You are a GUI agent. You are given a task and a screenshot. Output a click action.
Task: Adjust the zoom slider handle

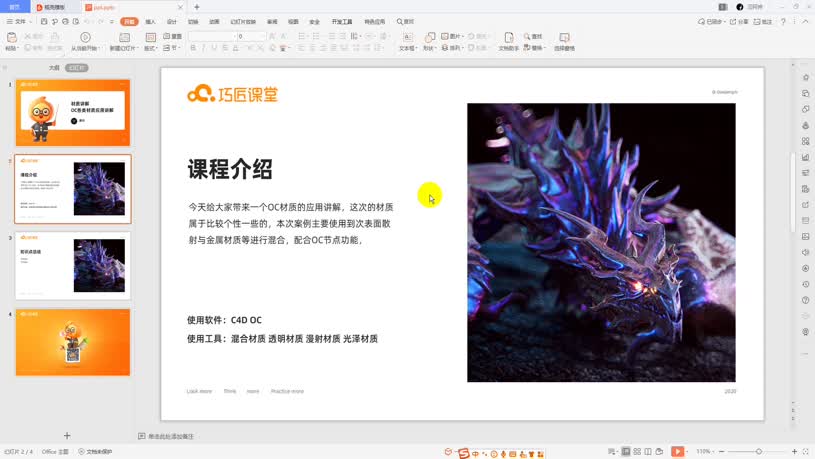(759, 452)
